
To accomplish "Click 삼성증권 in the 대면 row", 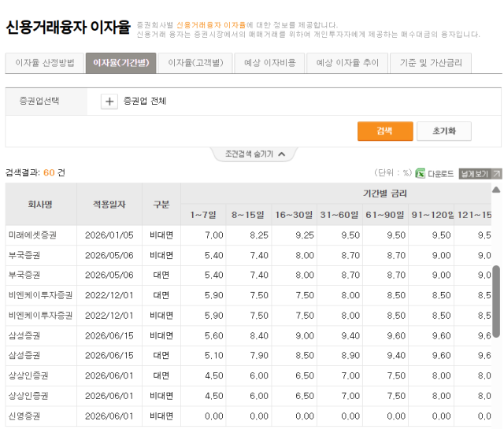I will pos(24,356).
